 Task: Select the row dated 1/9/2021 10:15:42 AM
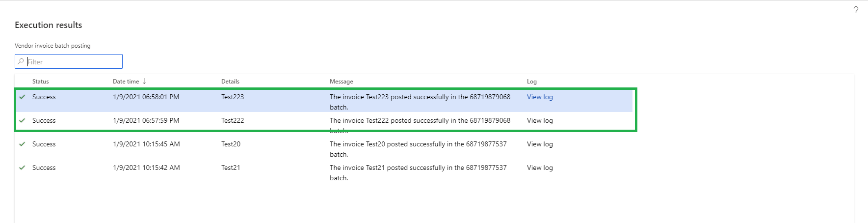pyautogui.click(x=146, y=167)
